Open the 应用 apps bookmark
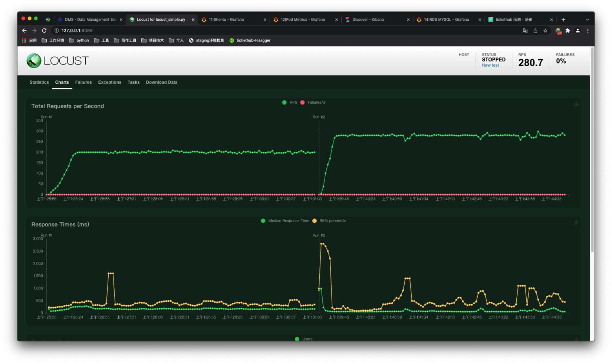Screen dimensions: 612x364 29,40
